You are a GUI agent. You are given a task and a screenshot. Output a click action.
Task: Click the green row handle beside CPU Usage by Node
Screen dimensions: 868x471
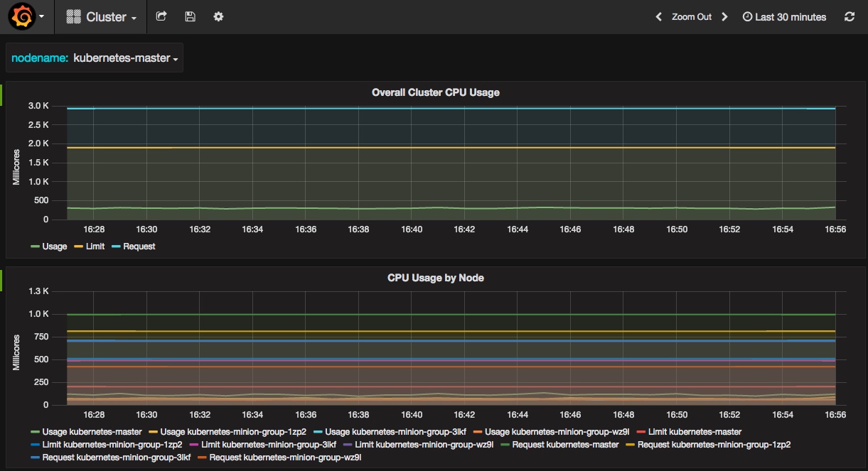click(2, 280)
